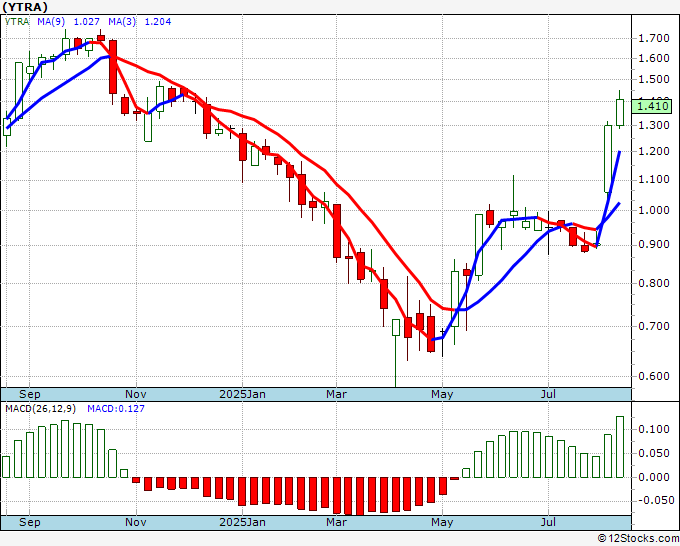Click the MA(9) value 1.027
This screenshot has height=546, width=680.
[x=86, y=21]
